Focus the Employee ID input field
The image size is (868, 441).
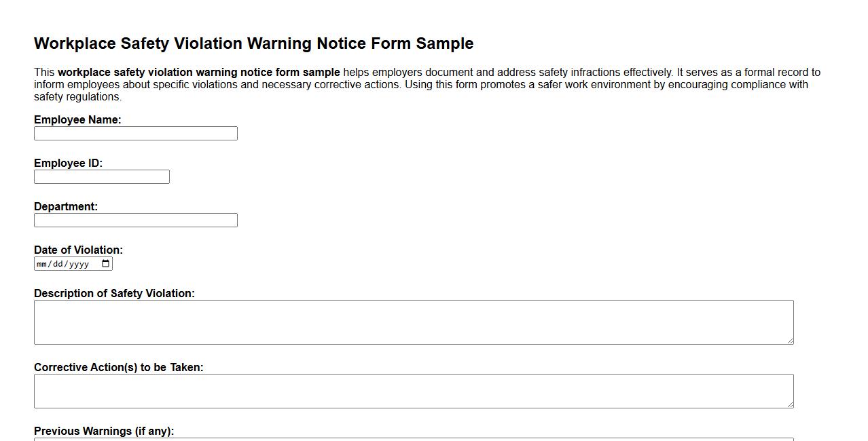point(101,176)
